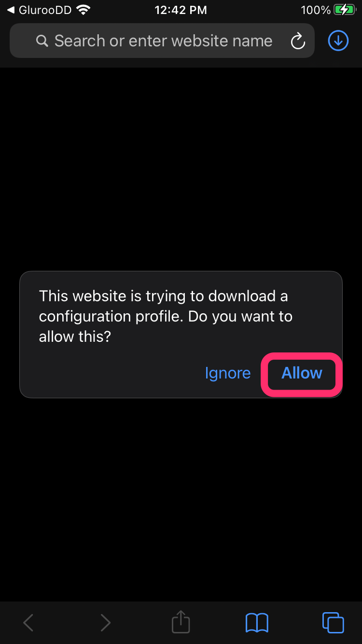Tap the 12:42 PM clock
The height and width of the screenshot is (644, 362).
coord(181,10)
